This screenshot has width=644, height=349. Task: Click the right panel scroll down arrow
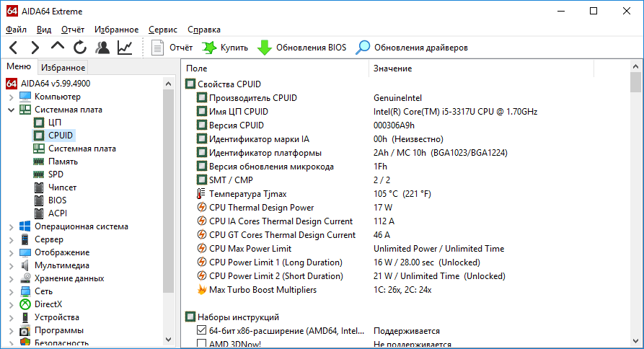635,341
